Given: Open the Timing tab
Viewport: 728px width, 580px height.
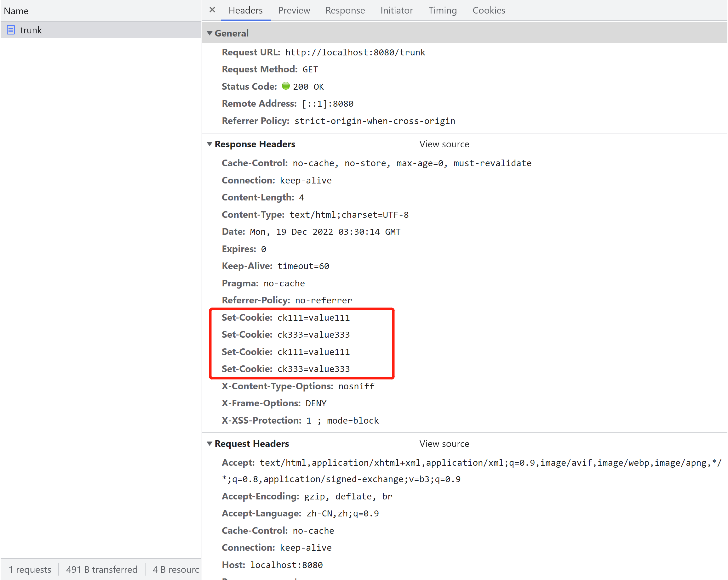Looking at the screenshot, I should point(442,10).
